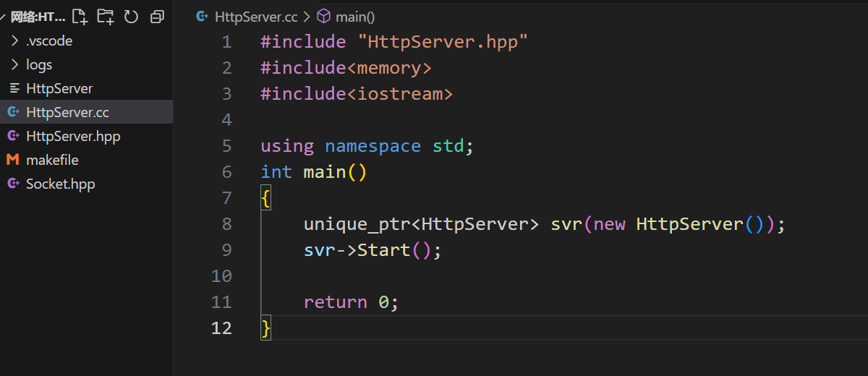Click the C++ file icon in breadcrumb
The width and height of the screenshot is (868, 376).
coord(203,17)
